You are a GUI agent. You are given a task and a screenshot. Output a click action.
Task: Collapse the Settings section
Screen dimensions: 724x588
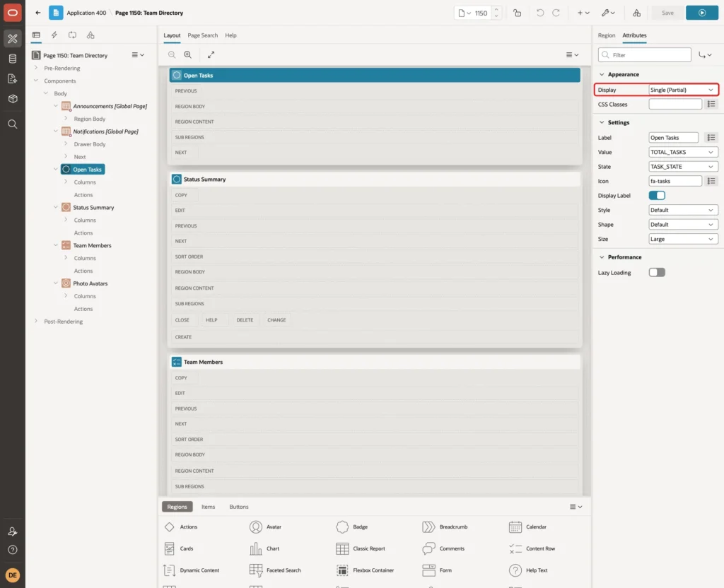(602, 122)
